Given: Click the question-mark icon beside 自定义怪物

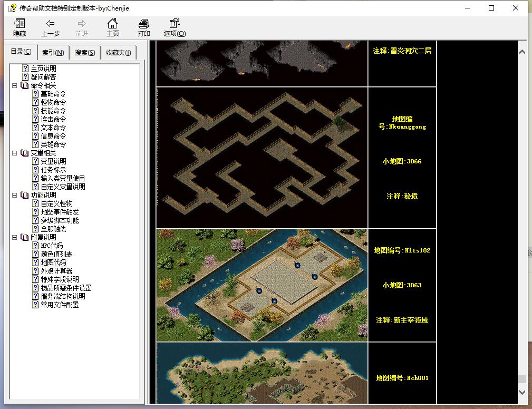Looking at the screenshot, I should [36, 203].
